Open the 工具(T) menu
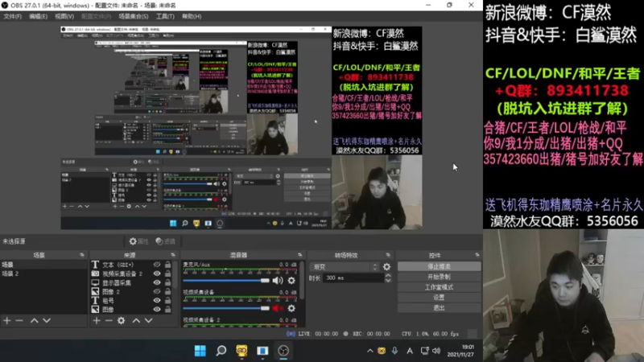The image size is (644, 362). (x=165, y=16)
